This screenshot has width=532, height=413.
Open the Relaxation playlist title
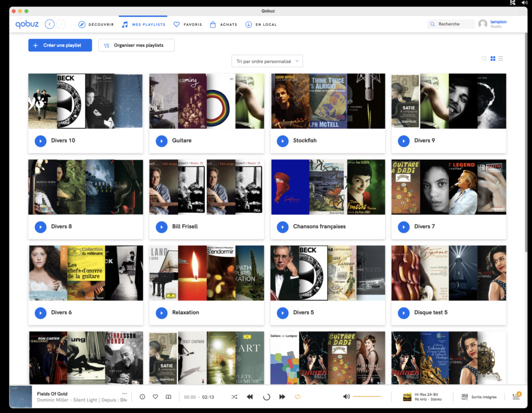185,313
